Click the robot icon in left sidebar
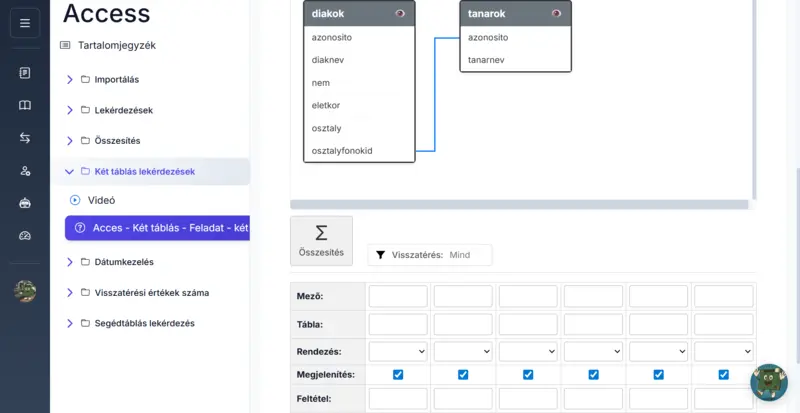This screenshot has height=413, width=800. [x=25, y=203]
